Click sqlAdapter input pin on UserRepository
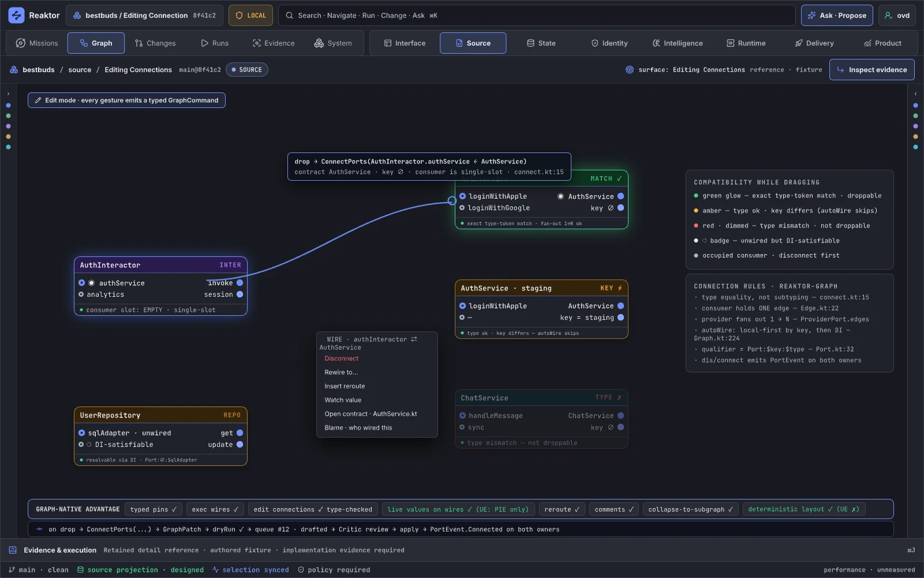 pos(82,433)
